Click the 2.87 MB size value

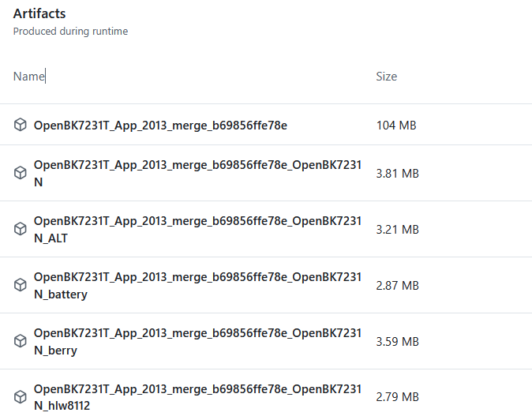(x=397, y=285)
